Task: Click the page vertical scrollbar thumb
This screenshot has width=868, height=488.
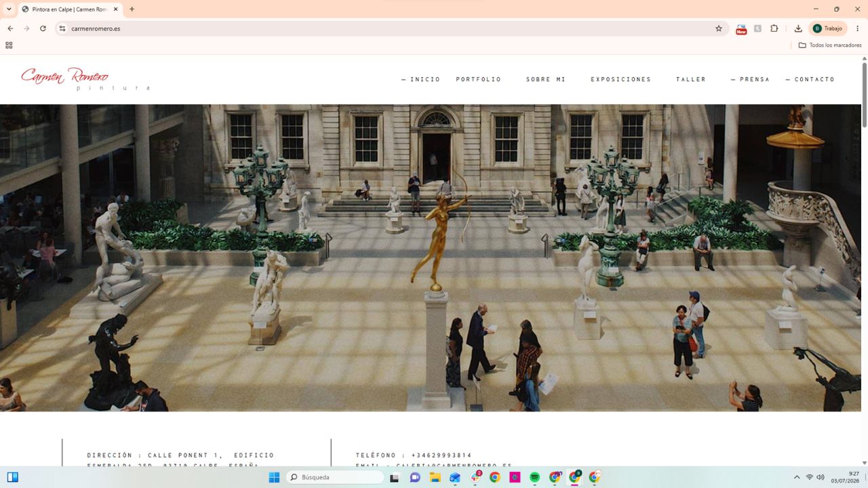Action: tap(865, 94)
